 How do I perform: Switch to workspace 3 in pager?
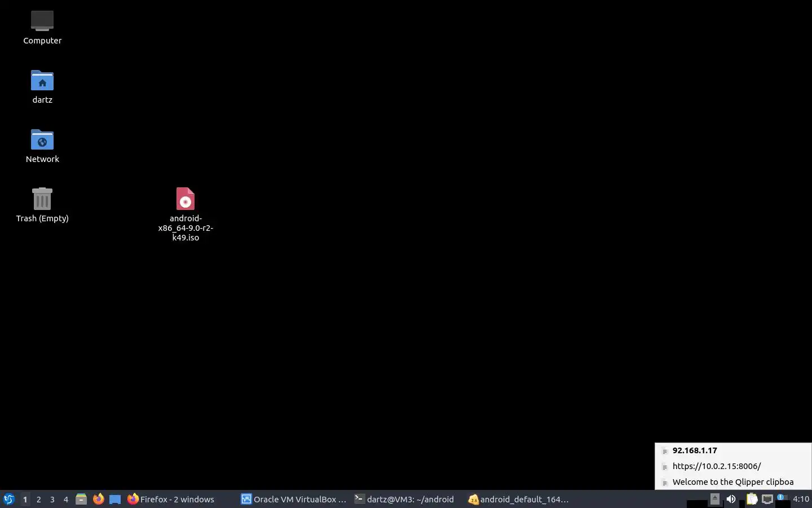point(52,499)
